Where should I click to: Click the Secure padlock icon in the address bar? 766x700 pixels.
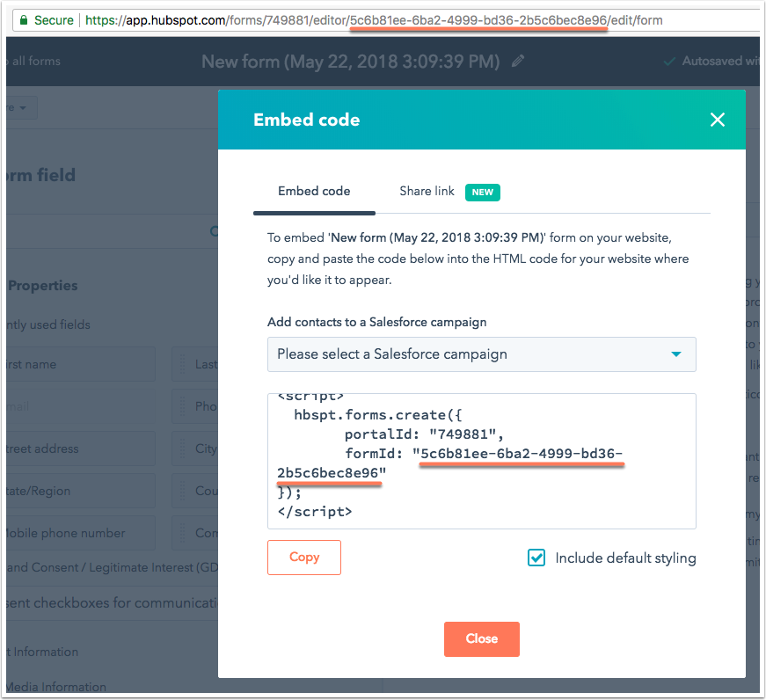pos(23,20)
